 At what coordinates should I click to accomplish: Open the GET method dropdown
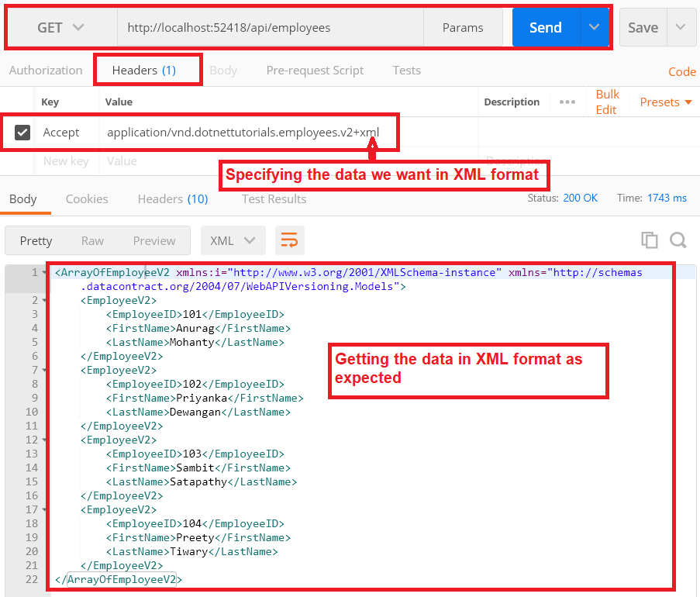[x=61, y=28]
